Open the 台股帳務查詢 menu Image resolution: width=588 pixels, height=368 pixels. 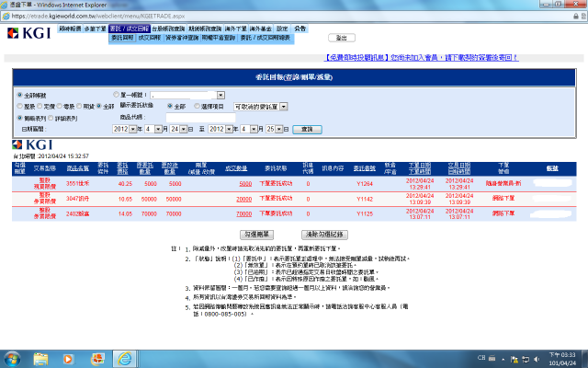pos(168,29)
